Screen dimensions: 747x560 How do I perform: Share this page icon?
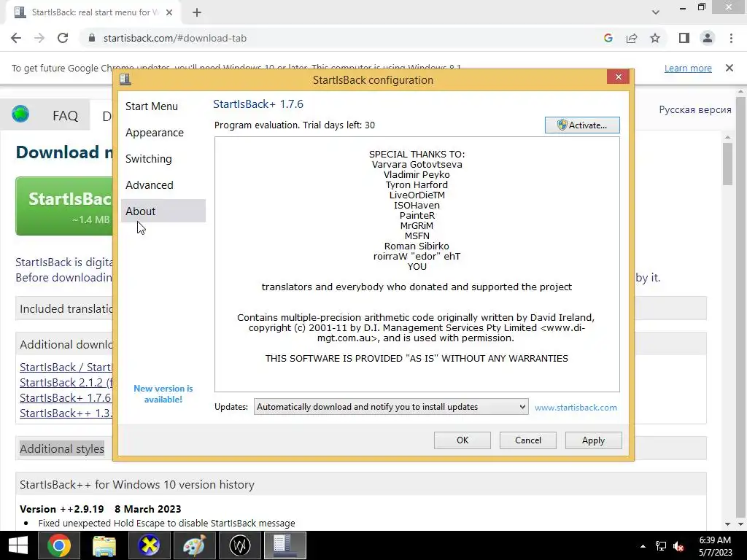(x=632, y=38)
